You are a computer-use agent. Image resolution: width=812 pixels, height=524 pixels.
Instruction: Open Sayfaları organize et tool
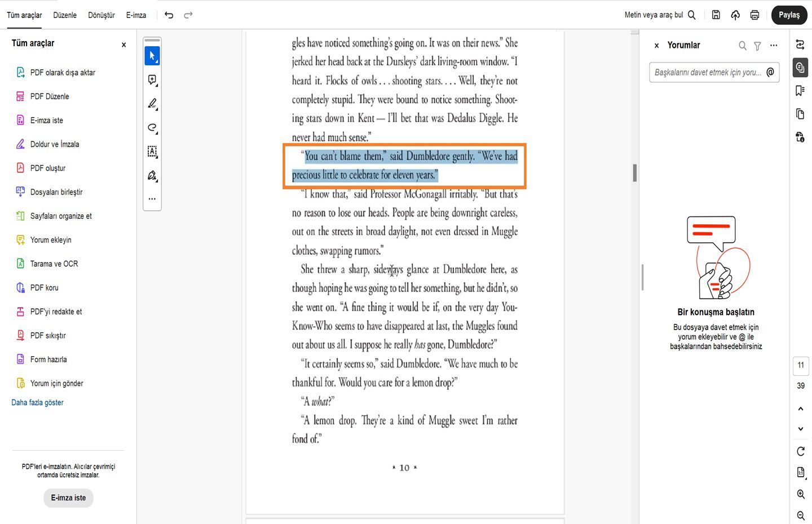pos(54,216)
